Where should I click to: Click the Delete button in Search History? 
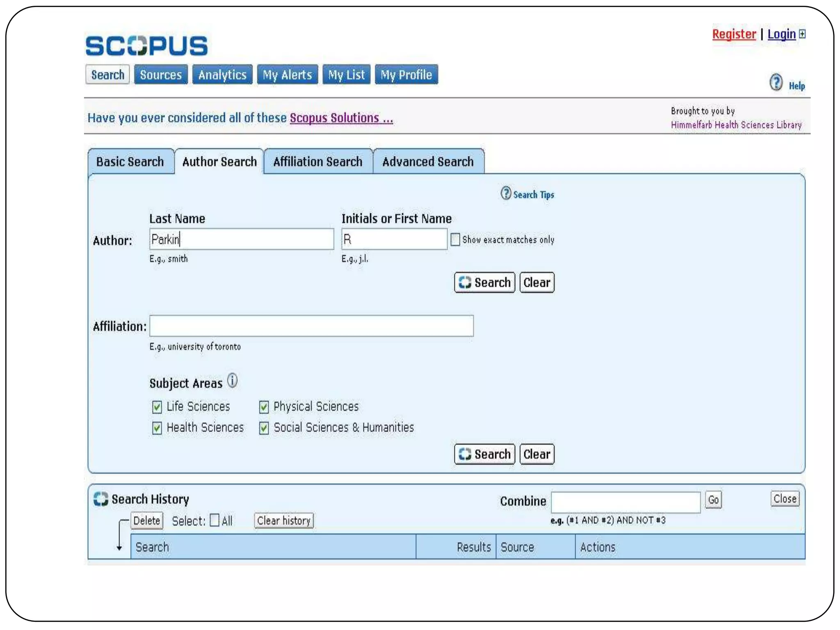tap(147, 520)
